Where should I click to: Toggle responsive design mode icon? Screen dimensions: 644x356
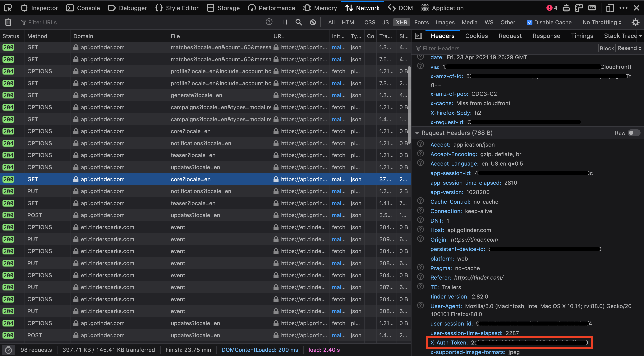click(x=610, y=8)
